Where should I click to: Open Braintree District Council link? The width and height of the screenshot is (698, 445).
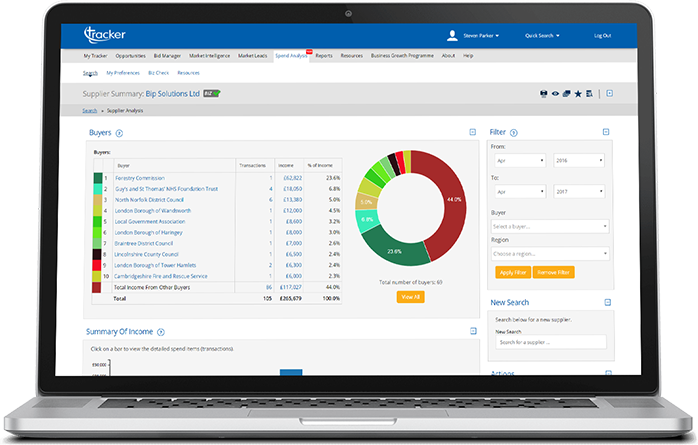coord(143,243)
